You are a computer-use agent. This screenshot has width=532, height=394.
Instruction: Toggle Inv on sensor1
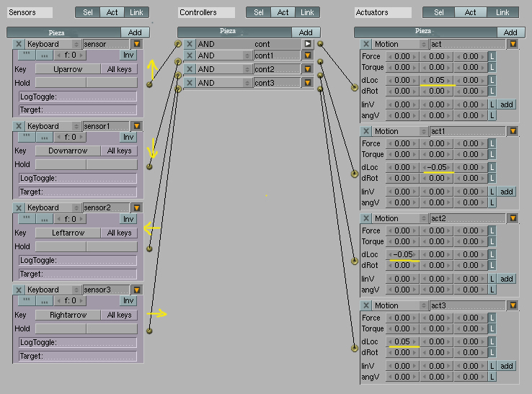128,137
